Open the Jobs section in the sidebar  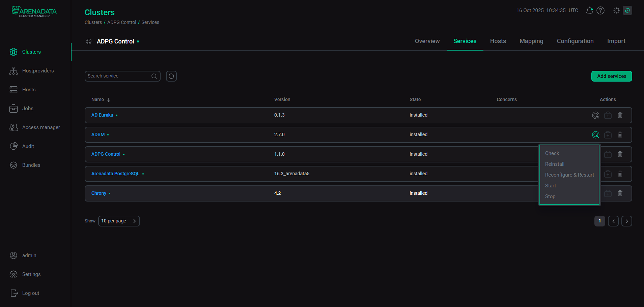click(28, 108)
